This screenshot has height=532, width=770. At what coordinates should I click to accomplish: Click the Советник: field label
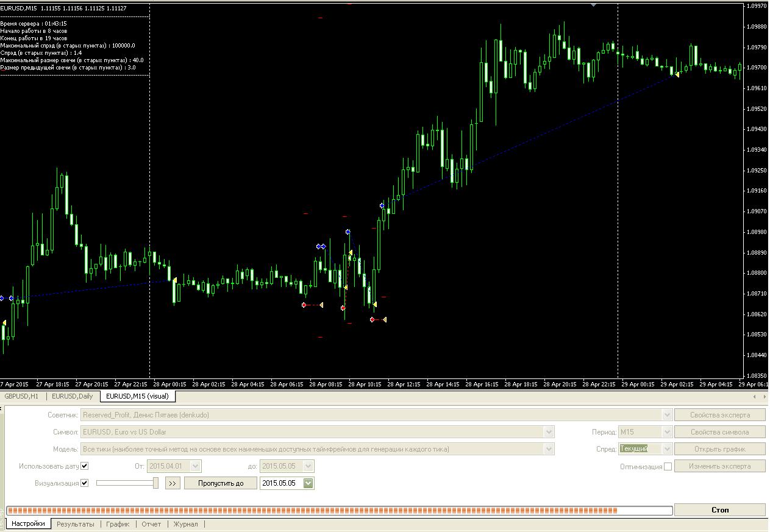(x=63, y=415)
